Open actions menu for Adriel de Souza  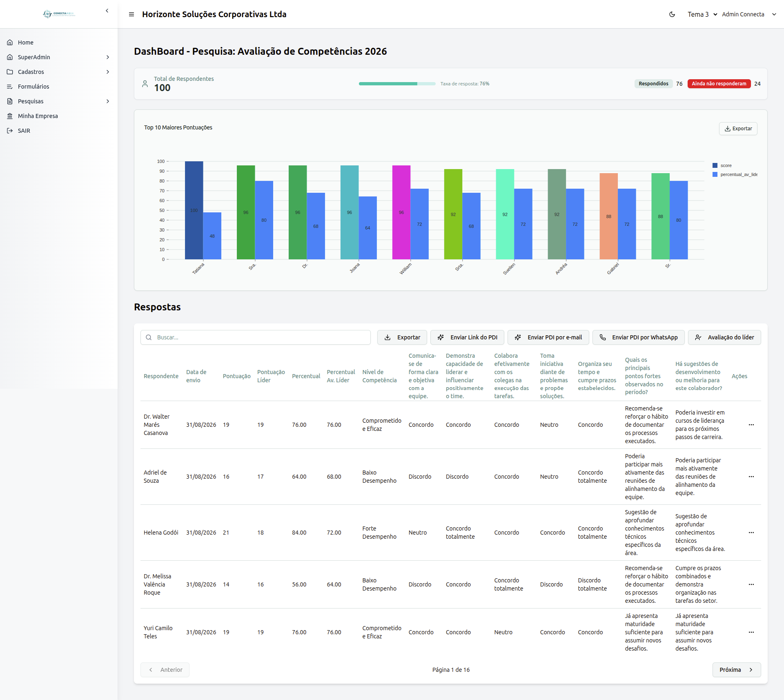pyautogui.click(x=751, y=477)
